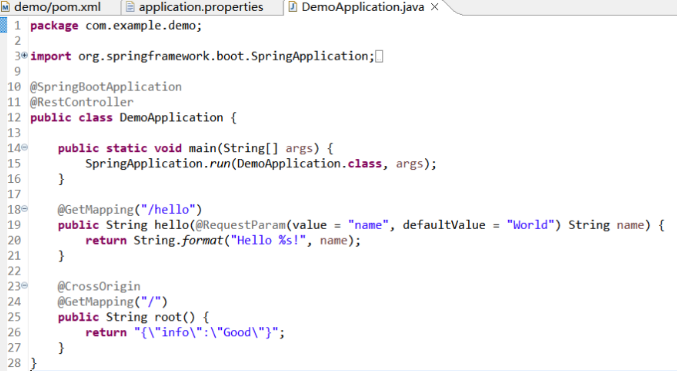The width and height of the screenshot is (677, 371).
Task: Collapse the main method at line 14
Action: [25, 148]
